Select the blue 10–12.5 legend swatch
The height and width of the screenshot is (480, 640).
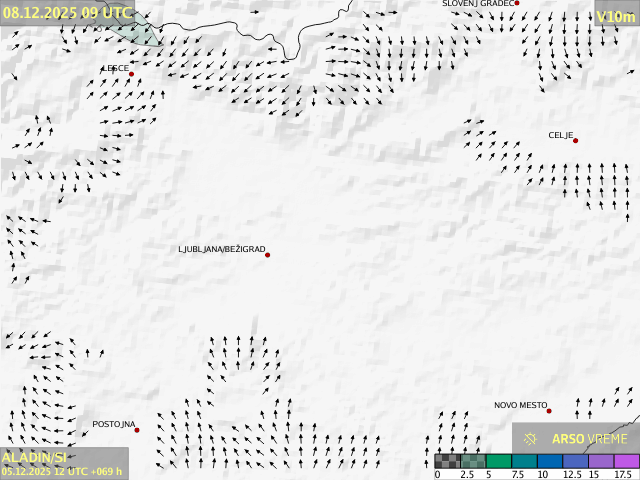click(549, 461)
